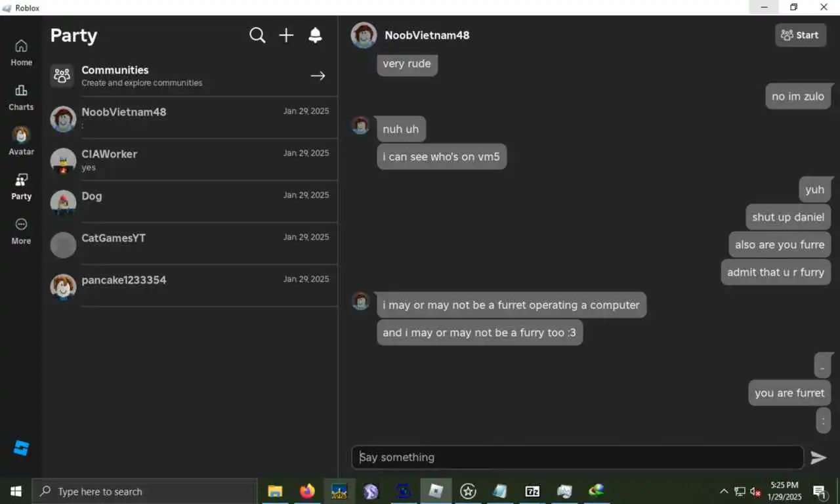Show hidden tray icons chevron
Screen dimensions: 840x504
click(724, 492)
